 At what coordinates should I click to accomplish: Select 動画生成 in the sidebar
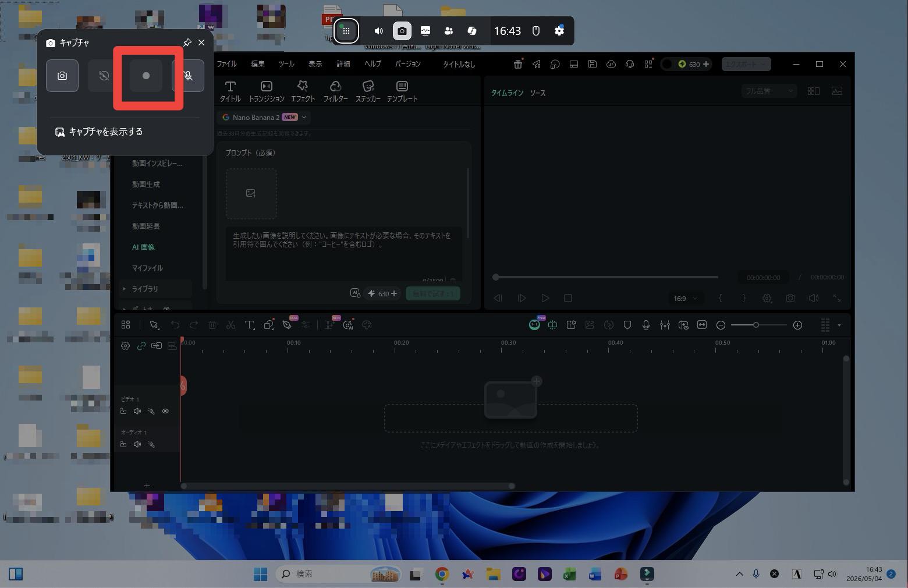coord(146,184)
